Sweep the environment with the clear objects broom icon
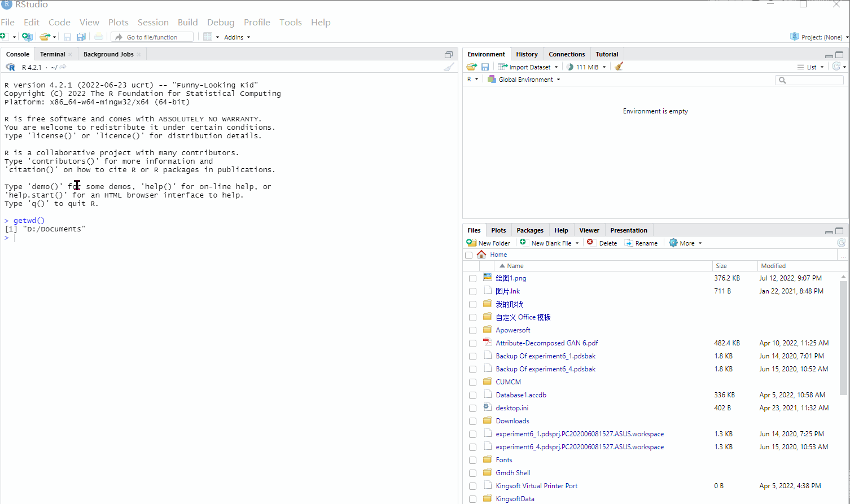The height and width of the screenshot is (504, 850). (x=619, y=67)
